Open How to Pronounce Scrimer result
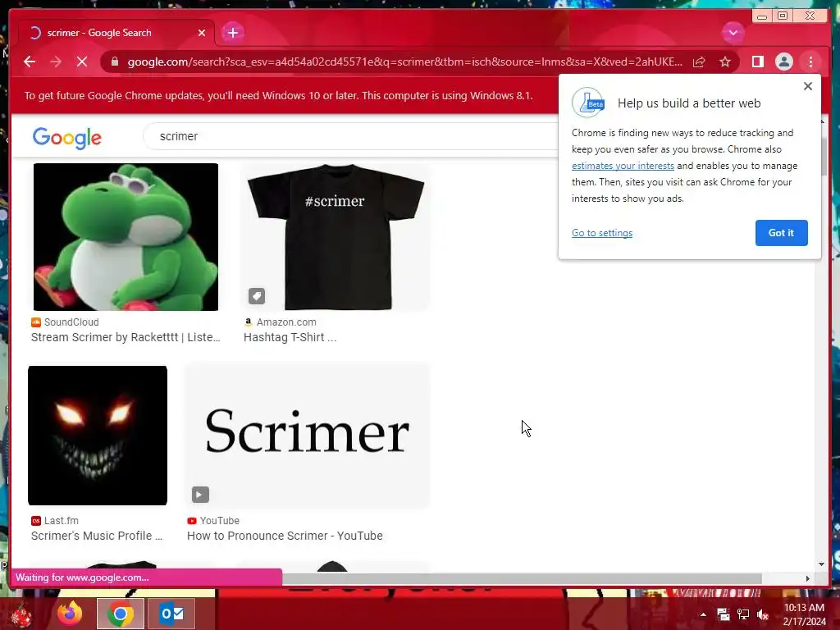The height and width of the screenshot is (630, 840). pyautogui.click(x=285, y=536)
